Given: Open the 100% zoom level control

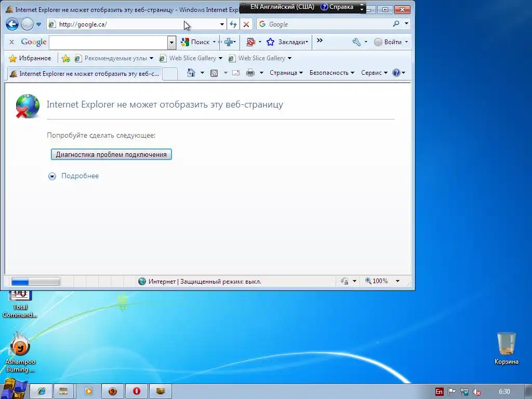Looking at the screenshot, I should pos(376,281).
